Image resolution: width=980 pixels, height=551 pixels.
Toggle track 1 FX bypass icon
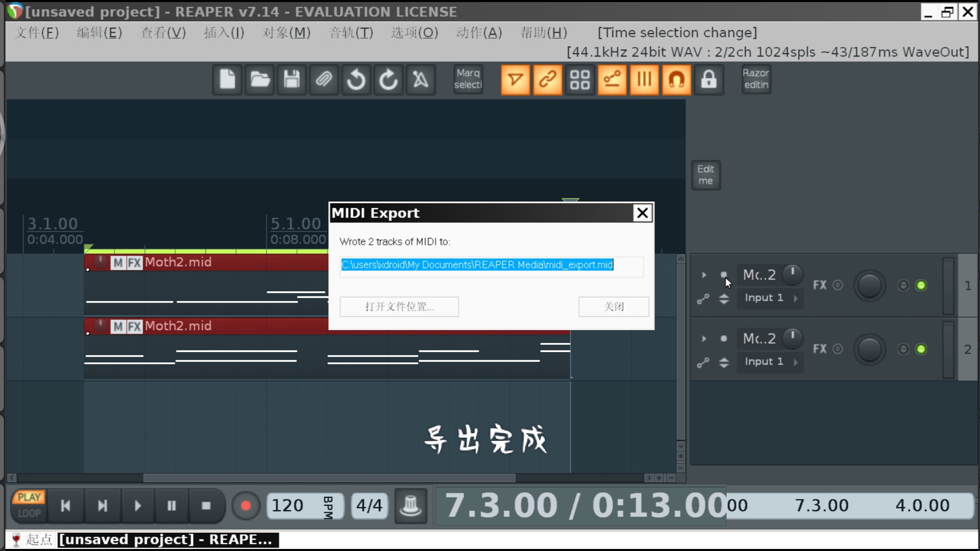[838, 285]
